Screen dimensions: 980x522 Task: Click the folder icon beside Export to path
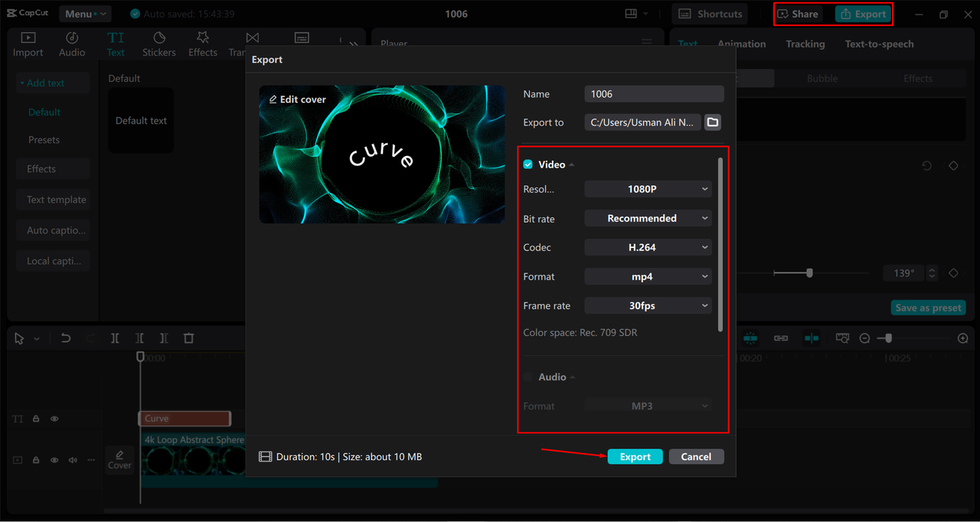click(713, 122)
